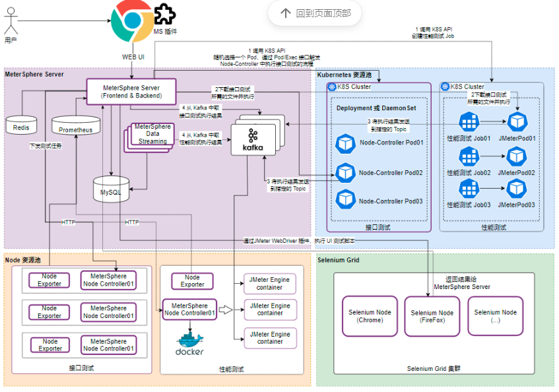Click the Selenium Node (Chrome) box

coord(370,316)
